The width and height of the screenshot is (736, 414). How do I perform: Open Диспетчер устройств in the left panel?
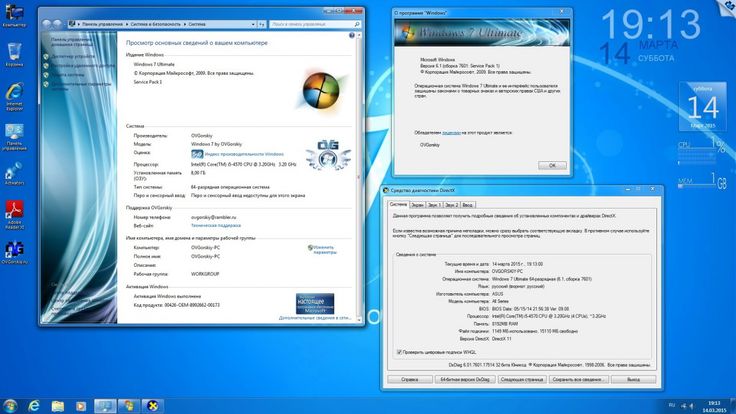pos(73,56)
